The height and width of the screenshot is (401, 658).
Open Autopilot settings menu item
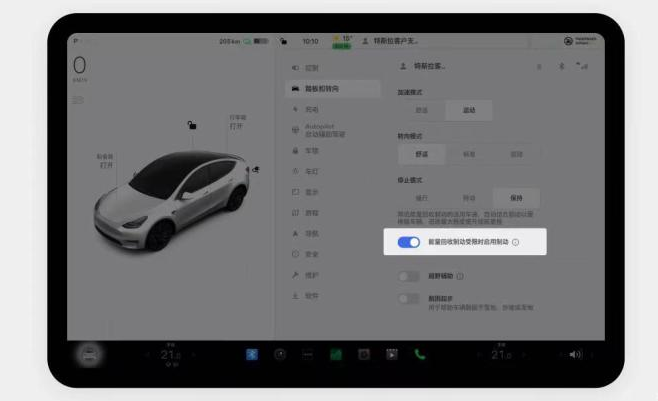pyautogui.click(x=328, y=130)
